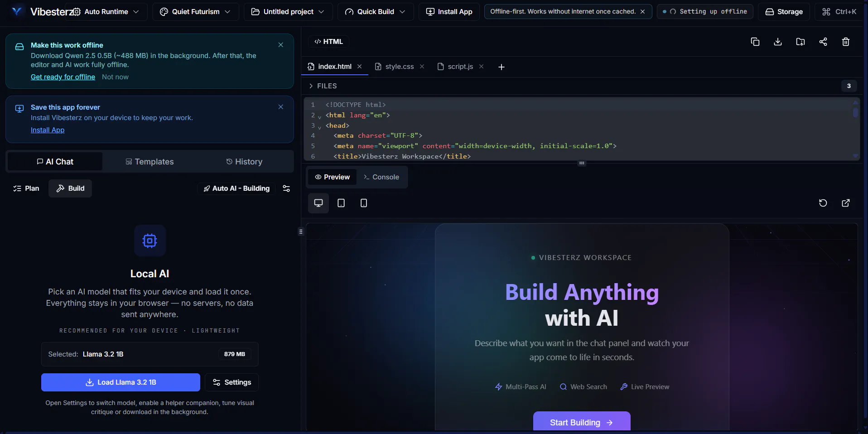This screenshot has height=434, width=868.
Task: Switch to the AI Chat tab
Action: coord(55,162)
